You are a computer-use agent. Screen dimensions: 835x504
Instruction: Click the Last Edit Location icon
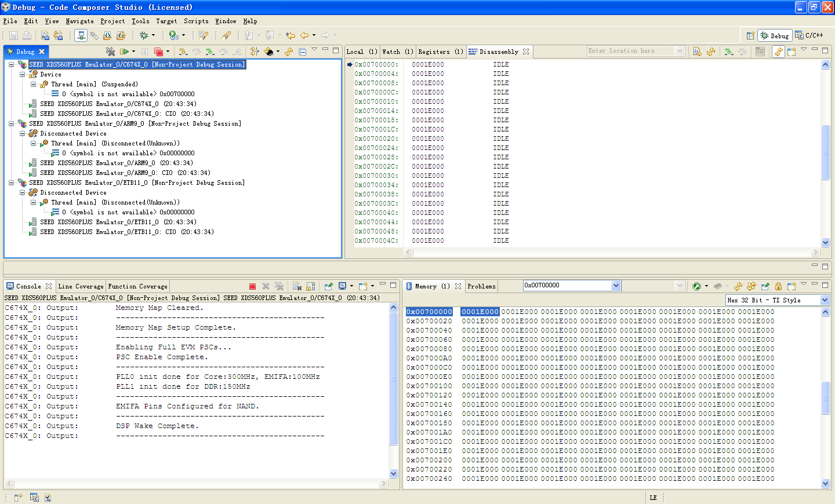coord(291,35)
